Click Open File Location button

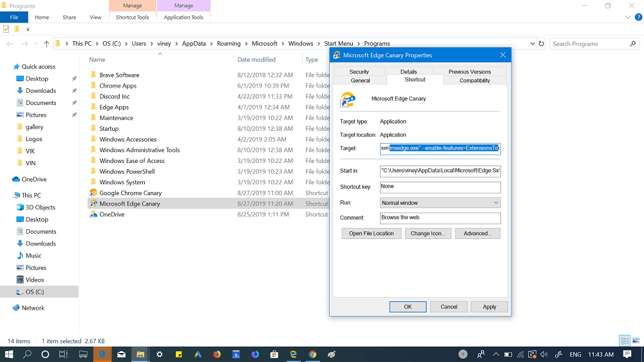pyautogui.click(x=372, y=233)
